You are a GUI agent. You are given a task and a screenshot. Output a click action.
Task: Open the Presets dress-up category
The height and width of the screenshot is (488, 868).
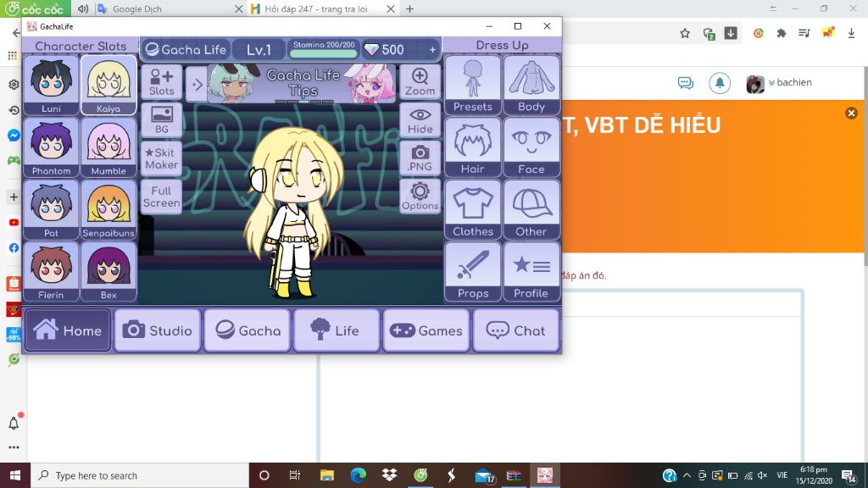coord(473,85)
